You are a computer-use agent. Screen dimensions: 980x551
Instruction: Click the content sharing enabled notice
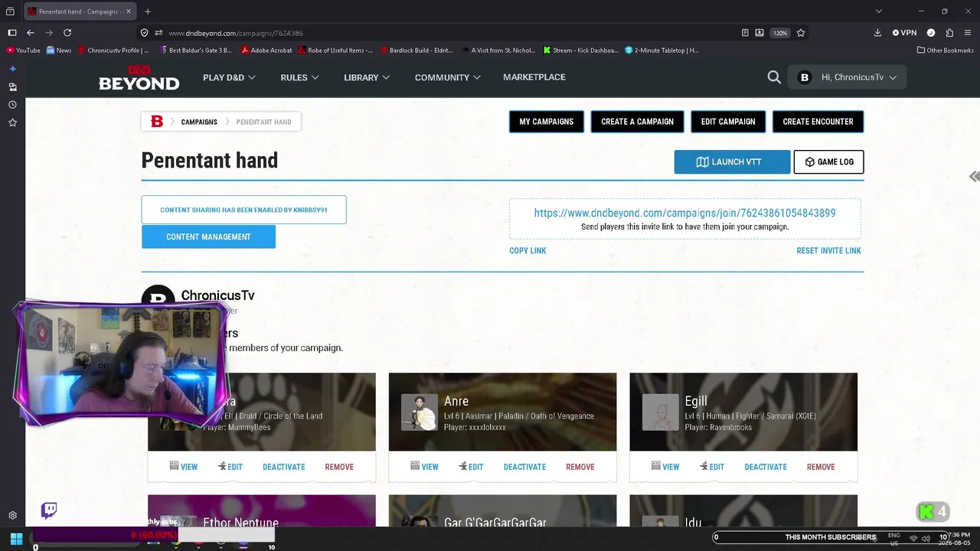243,210
